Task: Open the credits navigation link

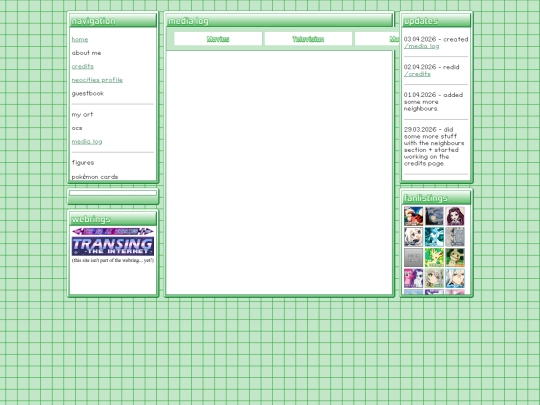Action: (83, 66)
